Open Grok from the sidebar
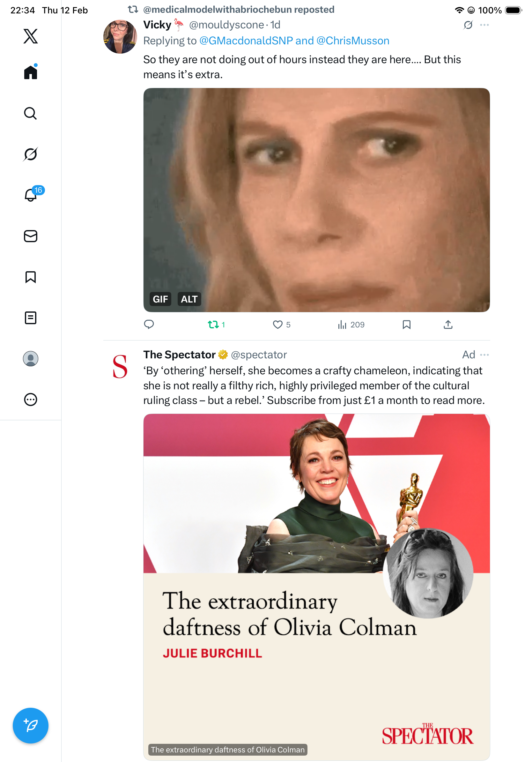 (31, 154)
